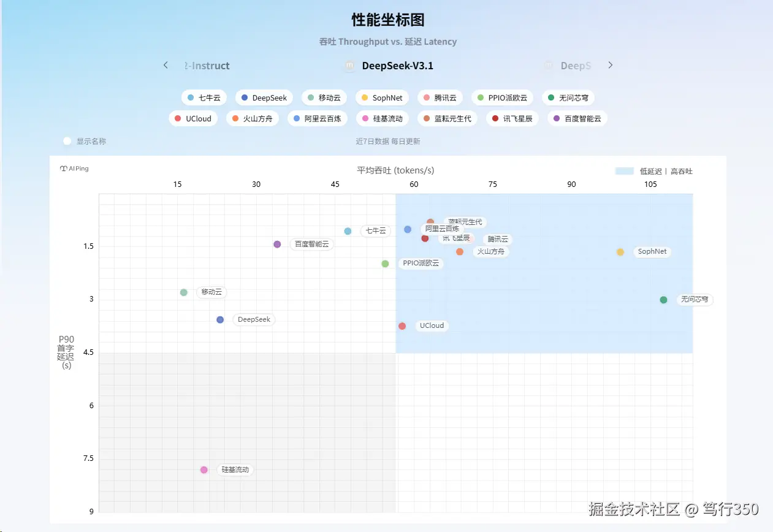Click the 无问芯穹 green data point

pos(663,300)
